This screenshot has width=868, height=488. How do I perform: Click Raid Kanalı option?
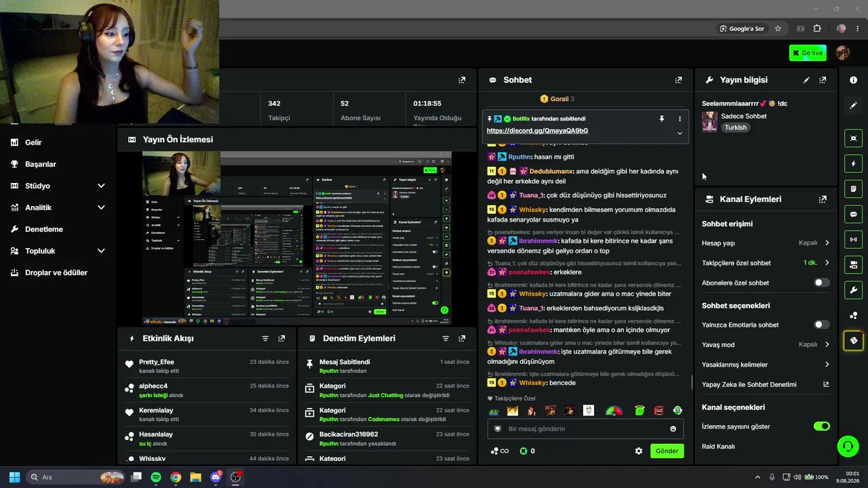coord(718,447)
